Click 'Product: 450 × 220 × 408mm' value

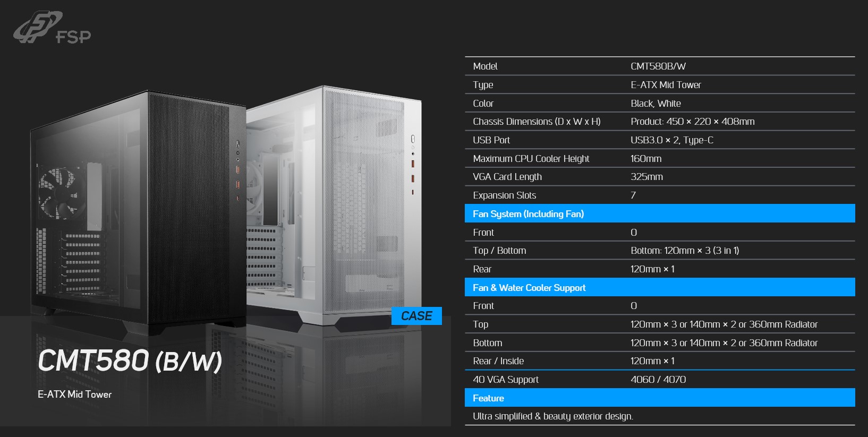693,122
